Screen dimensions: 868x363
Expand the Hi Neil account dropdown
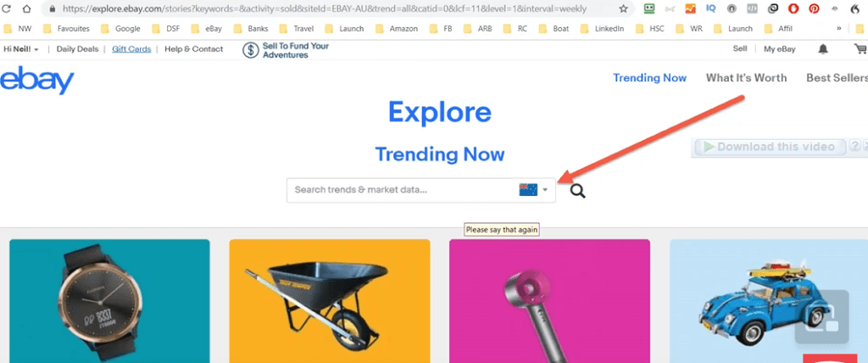click(21, 49)
